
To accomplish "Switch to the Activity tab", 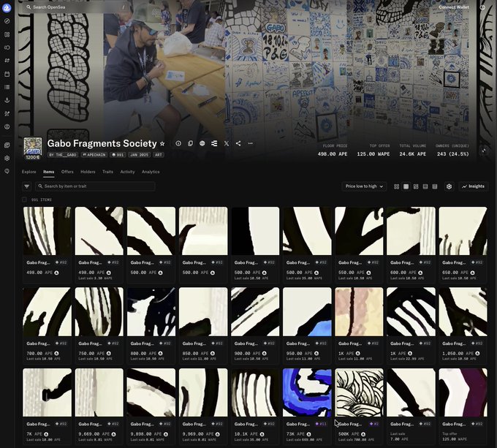I will 127,172.
